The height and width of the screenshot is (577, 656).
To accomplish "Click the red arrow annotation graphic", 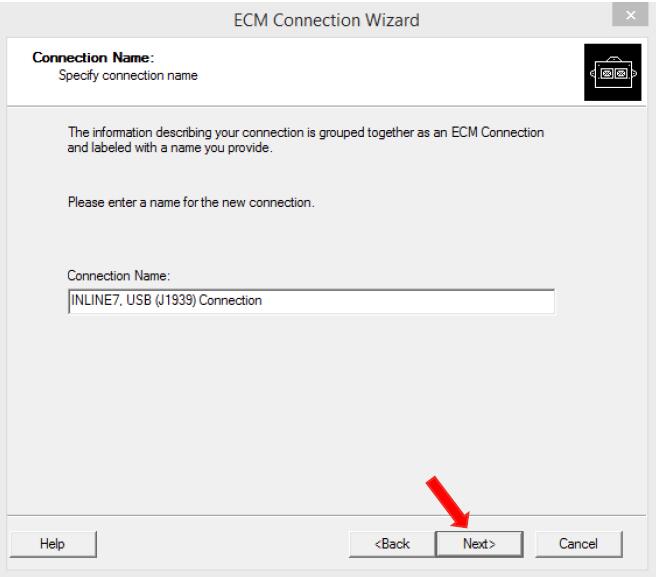I will coord(448,502).
